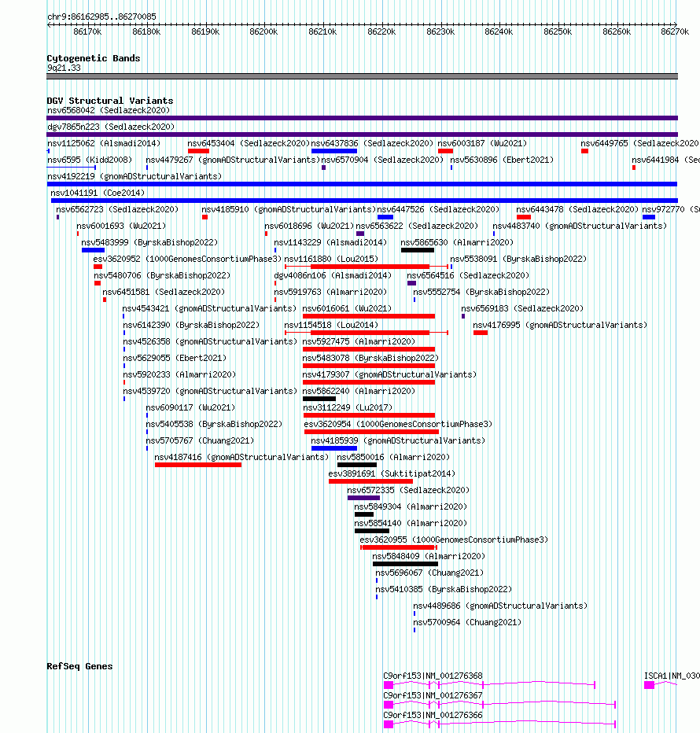Click nsv5629055 (Ebert2021) label

175,358
